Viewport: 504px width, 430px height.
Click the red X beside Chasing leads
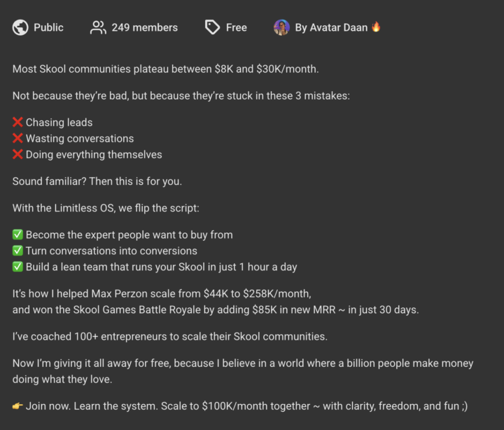pos(17,123)
